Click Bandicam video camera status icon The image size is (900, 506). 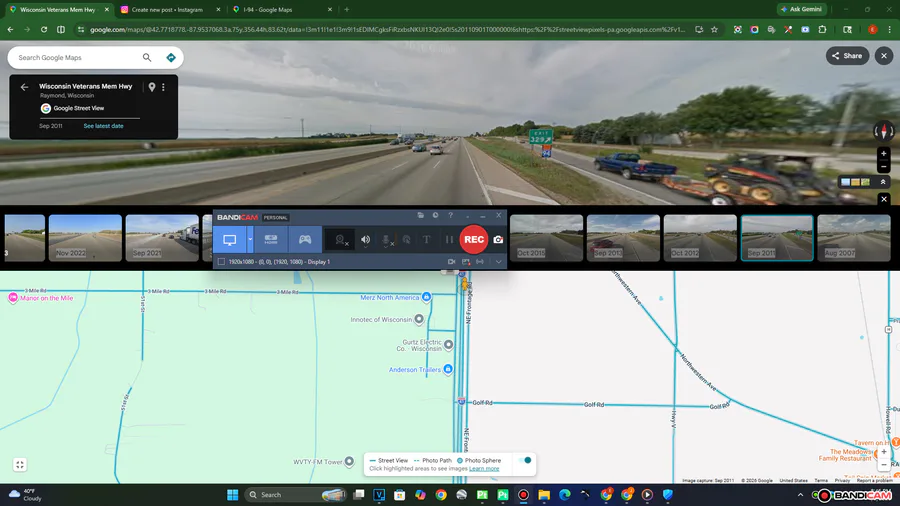(452, 262)
